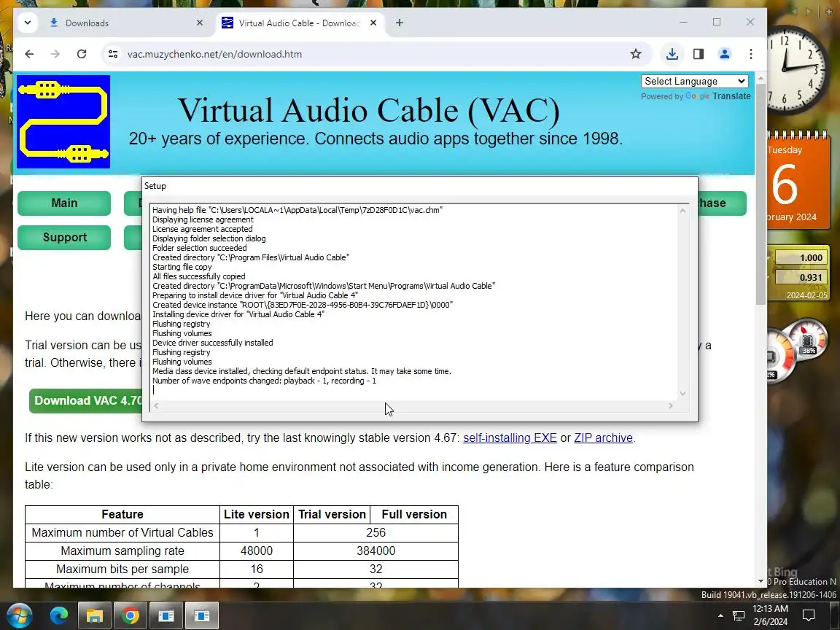Click the webpage scrollbar down arrow

761,581
